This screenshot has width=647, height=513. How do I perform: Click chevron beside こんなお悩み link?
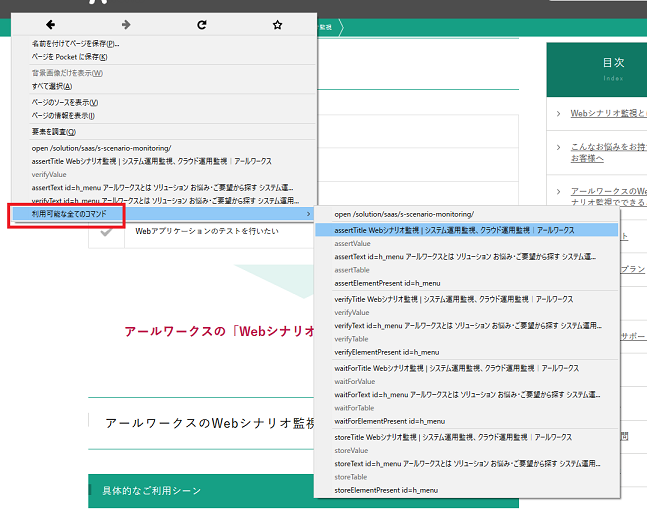[x=558, y=147]
